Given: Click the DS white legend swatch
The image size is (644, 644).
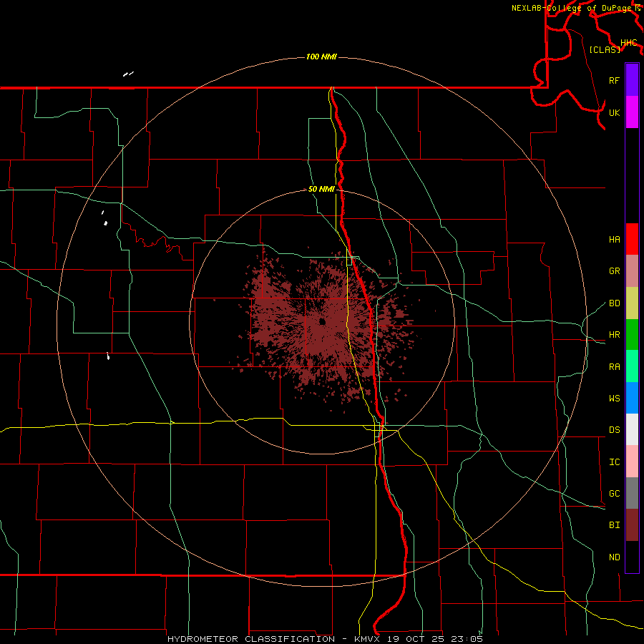Looking at the screenshot, I should coord(632,429).
